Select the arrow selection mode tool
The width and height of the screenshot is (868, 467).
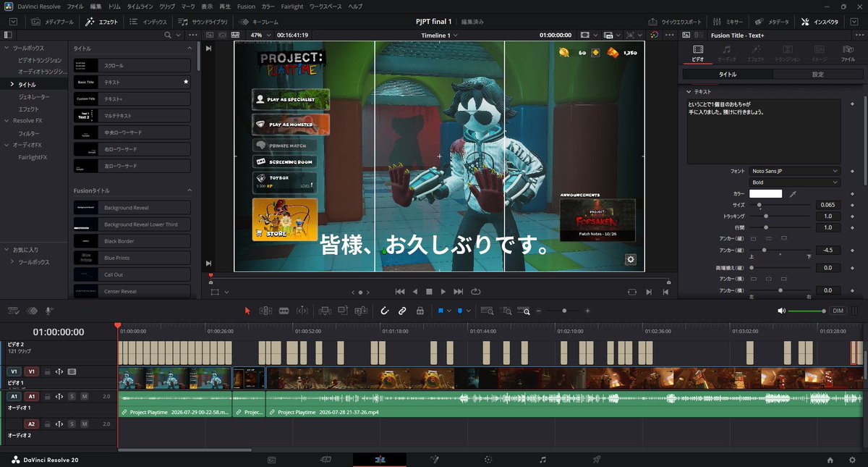pos(247,311)
